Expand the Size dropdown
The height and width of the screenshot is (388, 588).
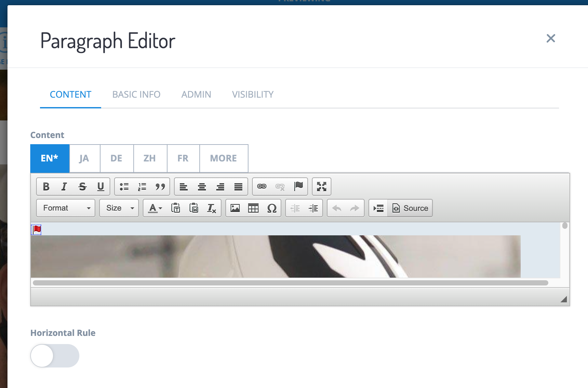pos(119,208)
